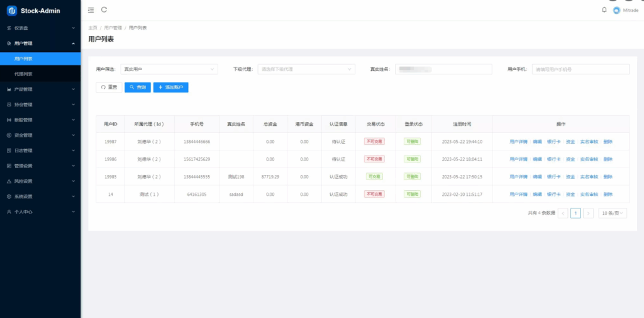The image size is (644, 318).
Task: Click the refresh icon in top bar
Action: click(x=104, y=10)
